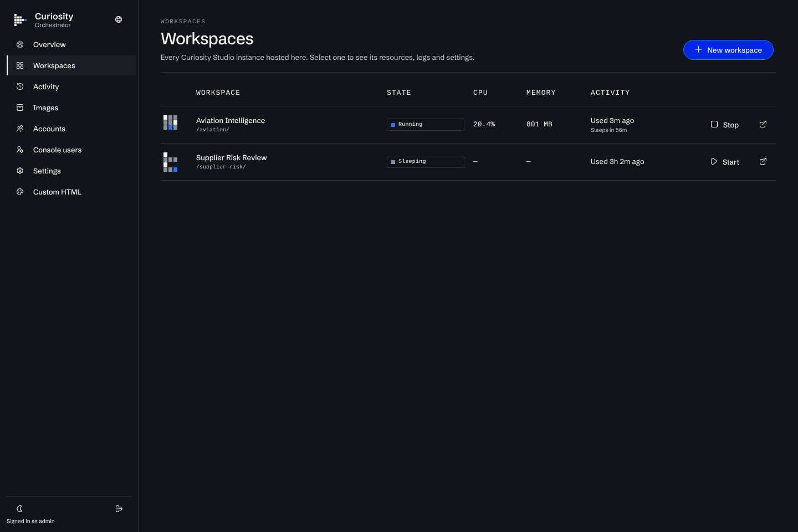Click the Supplier Risk Review tile icon

(170, 162)
